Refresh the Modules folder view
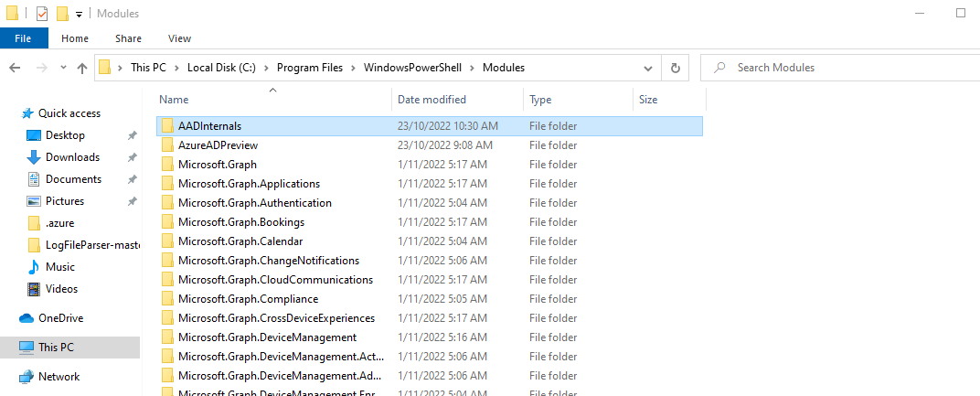The height and width of the screenshot is (396, 980). pos(675,68)
